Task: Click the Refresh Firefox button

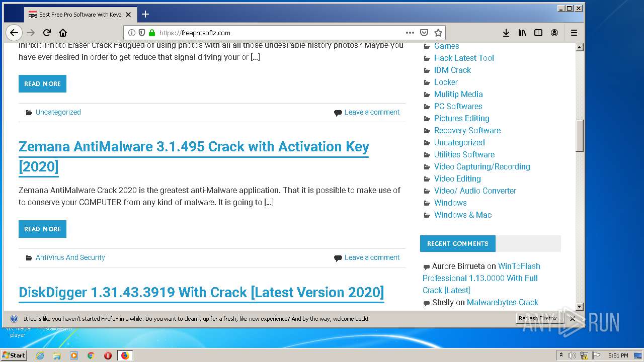Action: click(539, 318)
